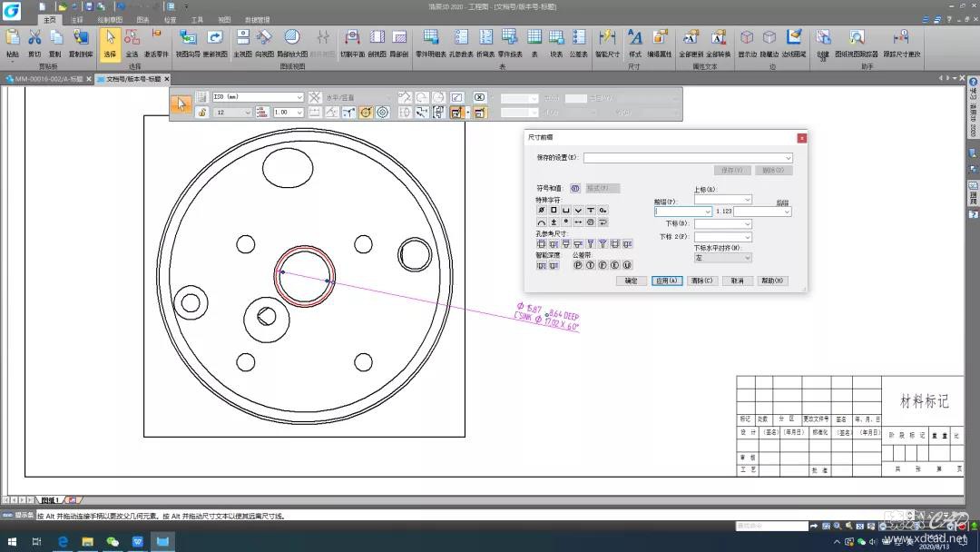Toggle the circled P tolerance zone symbol
Image resolution: width=980 pixels, height=552 pixels.
[577, 265]
